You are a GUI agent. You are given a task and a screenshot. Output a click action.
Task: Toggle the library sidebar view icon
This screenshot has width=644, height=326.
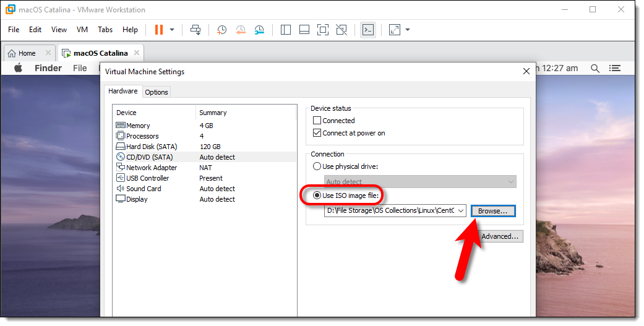[x=285, y=30]
